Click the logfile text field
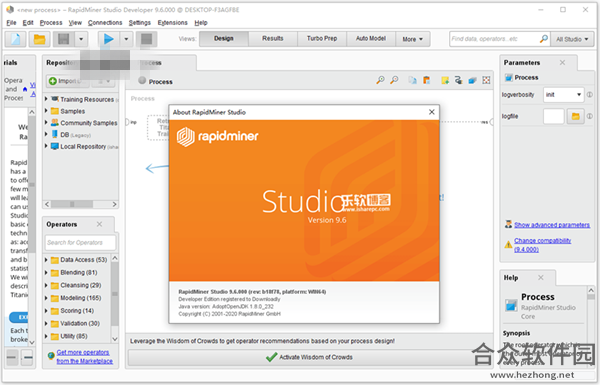Image resolution: width=600 pixels, height=385 pixels. (x=554, y=116)
